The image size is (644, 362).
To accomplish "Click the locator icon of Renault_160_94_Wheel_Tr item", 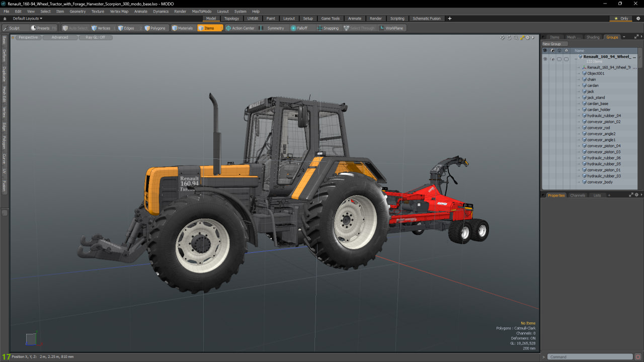I will click(x=585, y=67).
